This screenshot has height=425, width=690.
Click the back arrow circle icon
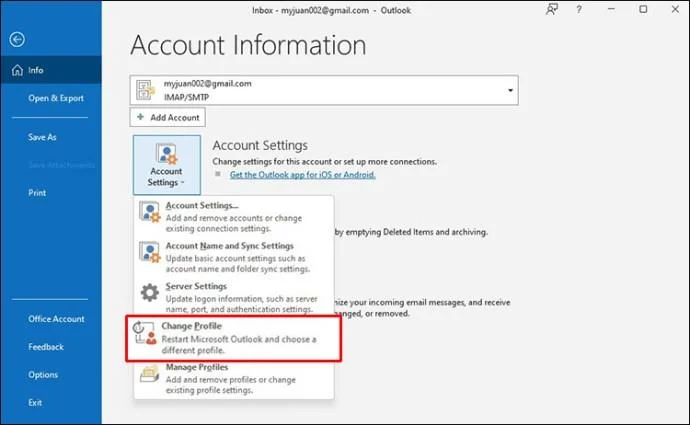pos(17,40)
